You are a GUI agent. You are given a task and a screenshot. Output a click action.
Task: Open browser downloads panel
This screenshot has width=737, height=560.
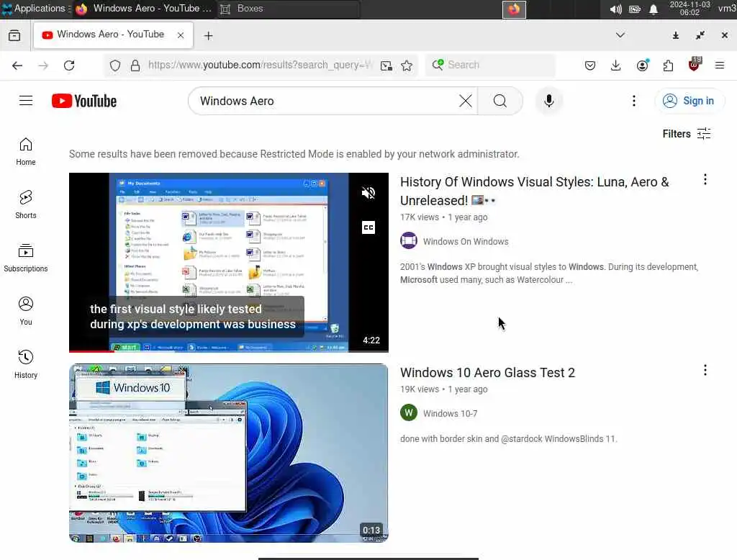coord(616,66)
